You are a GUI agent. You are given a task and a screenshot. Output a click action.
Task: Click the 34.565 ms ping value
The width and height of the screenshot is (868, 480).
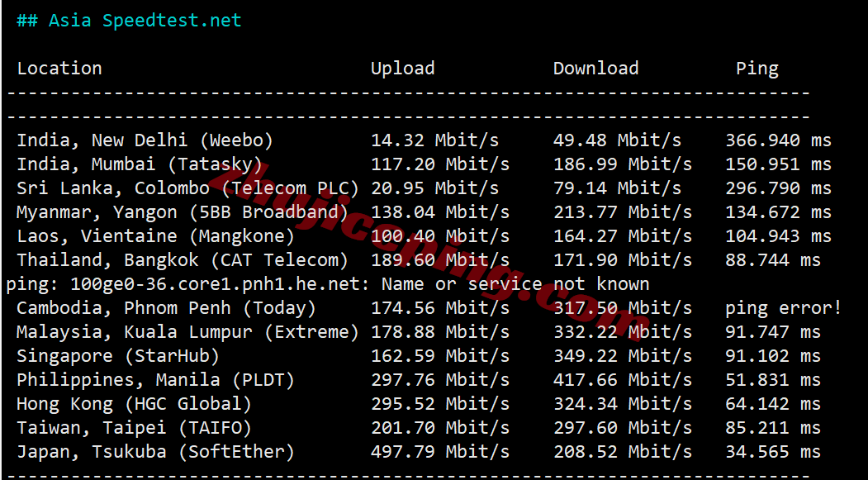(x=772, y=452)
